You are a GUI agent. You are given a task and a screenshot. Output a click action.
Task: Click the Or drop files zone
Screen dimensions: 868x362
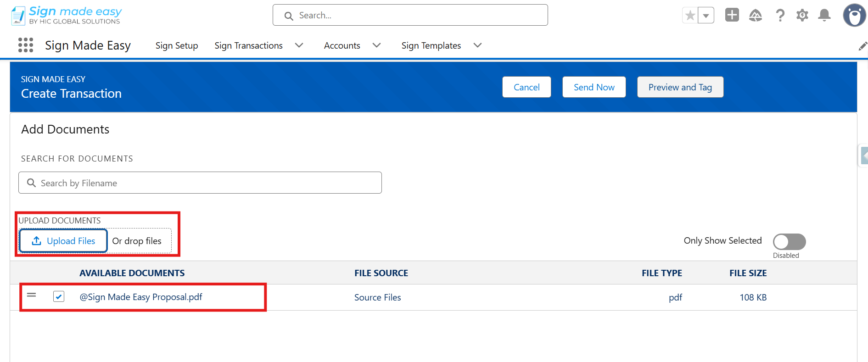click(137, 241)
